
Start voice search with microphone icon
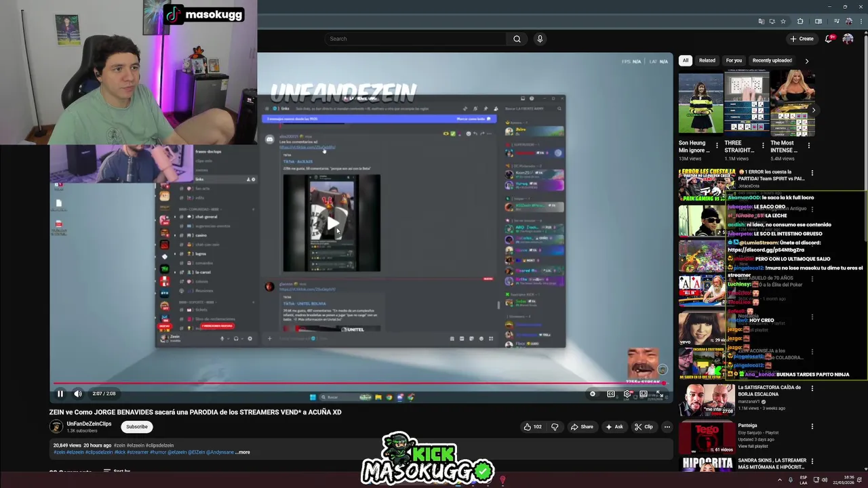pyautogui.click(x=540, y=39)
